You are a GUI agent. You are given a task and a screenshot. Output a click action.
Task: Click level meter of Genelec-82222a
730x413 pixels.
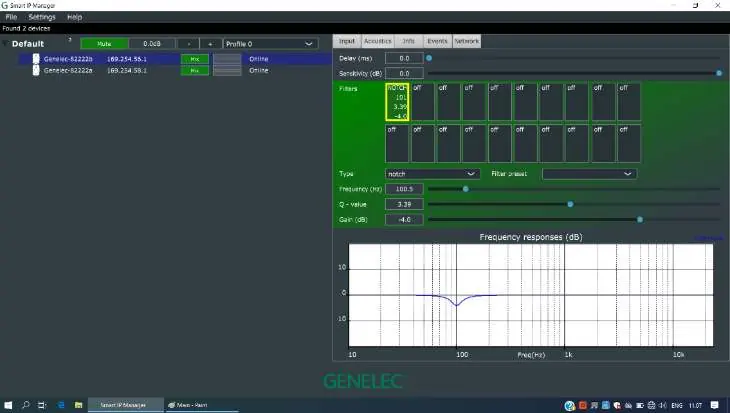click(227, 70)
